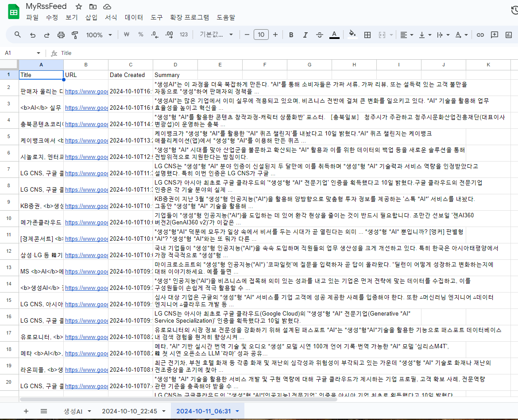
Task: Open text rotation dropdown
Action: 461,35
